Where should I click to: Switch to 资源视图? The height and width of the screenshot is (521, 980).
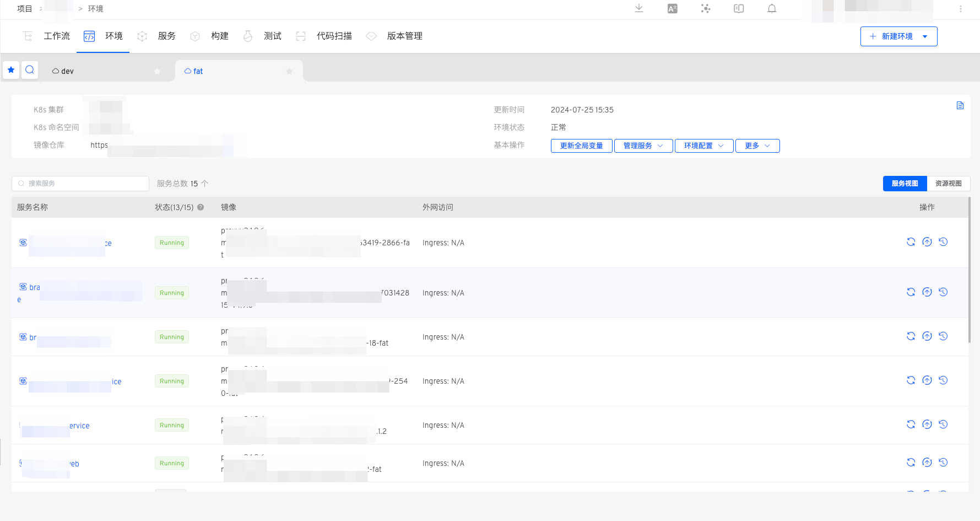click(948, 183)
